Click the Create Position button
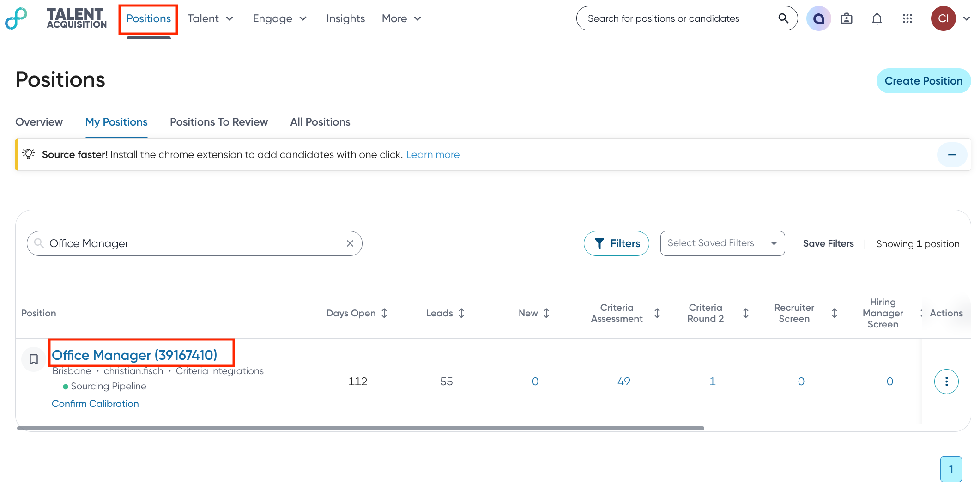 click(x=923, y=81)
